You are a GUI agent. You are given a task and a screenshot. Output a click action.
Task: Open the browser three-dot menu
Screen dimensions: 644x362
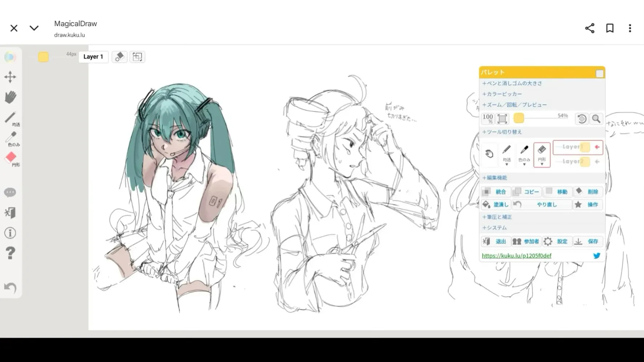click(x=630, y=28)
